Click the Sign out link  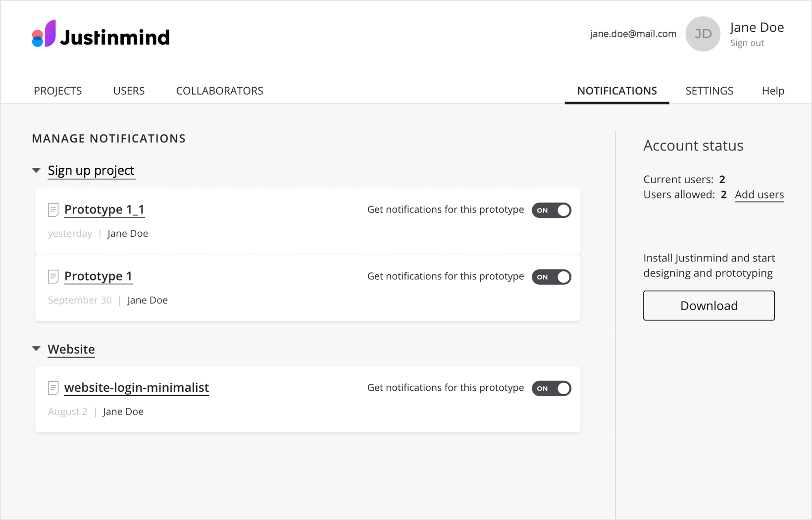tap(747, 43)
